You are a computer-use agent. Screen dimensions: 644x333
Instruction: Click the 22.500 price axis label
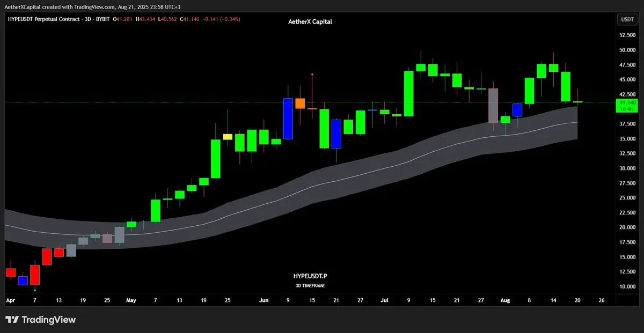tap(627, 212)
